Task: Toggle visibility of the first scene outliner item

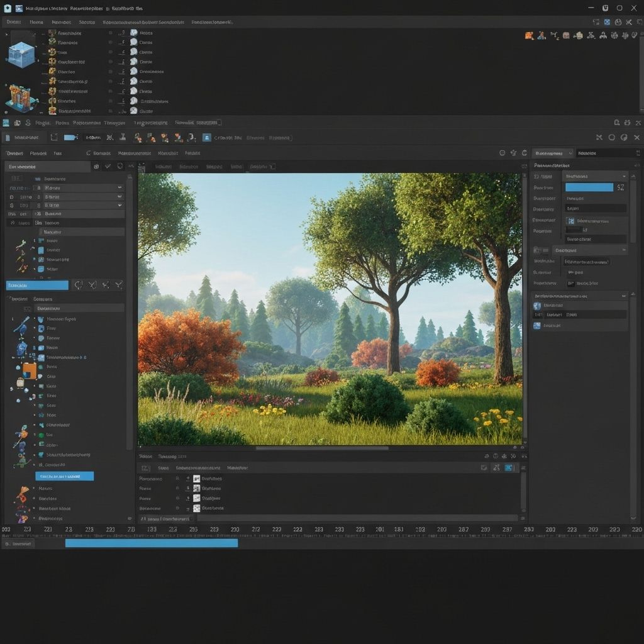Action: (x=109, y=33)
